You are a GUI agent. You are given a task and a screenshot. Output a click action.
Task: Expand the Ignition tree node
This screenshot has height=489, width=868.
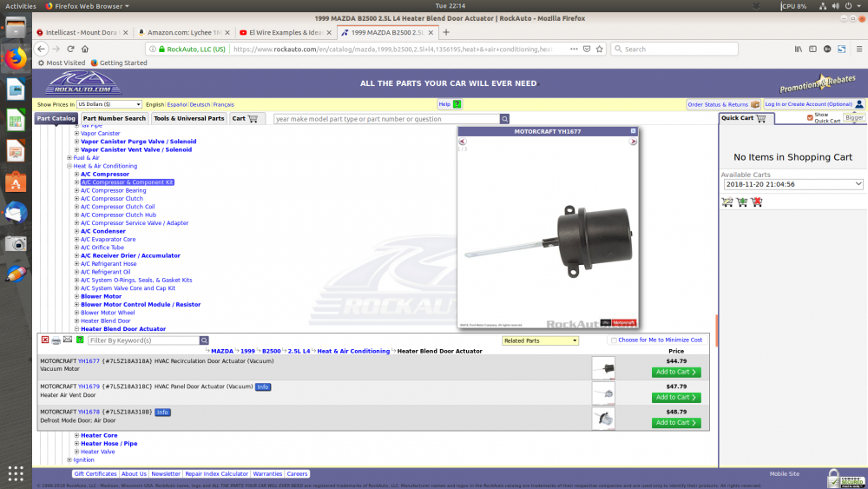coord(69,459)
